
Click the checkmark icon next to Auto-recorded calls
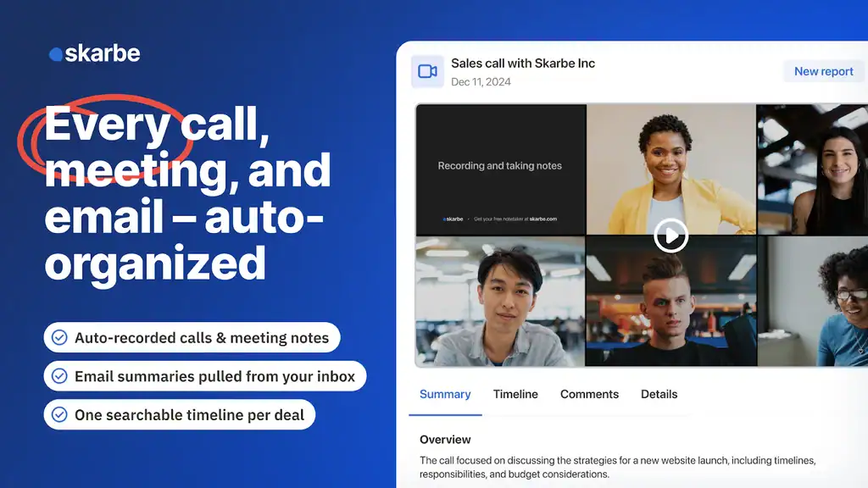[59, 337]
